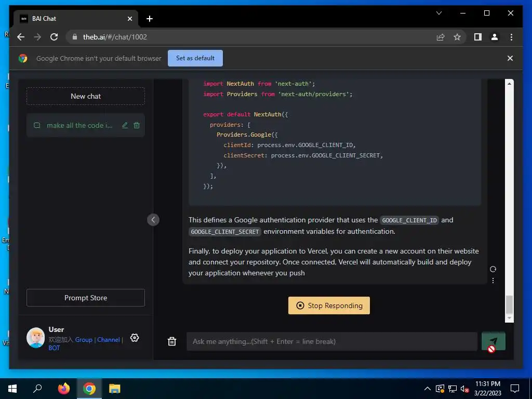Bookmark this page with the star icon

point(457,37)
